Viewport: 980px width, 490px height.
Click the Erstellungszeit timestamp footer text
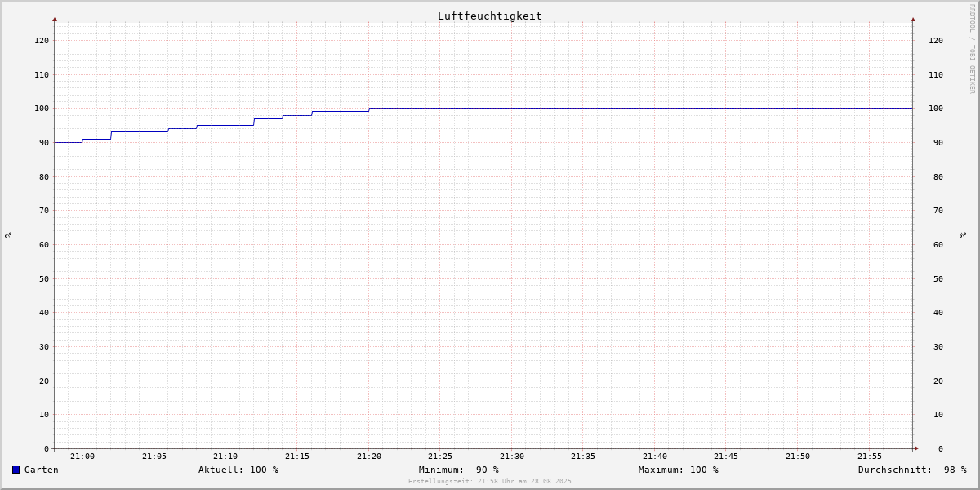click(x=490, y=481)
